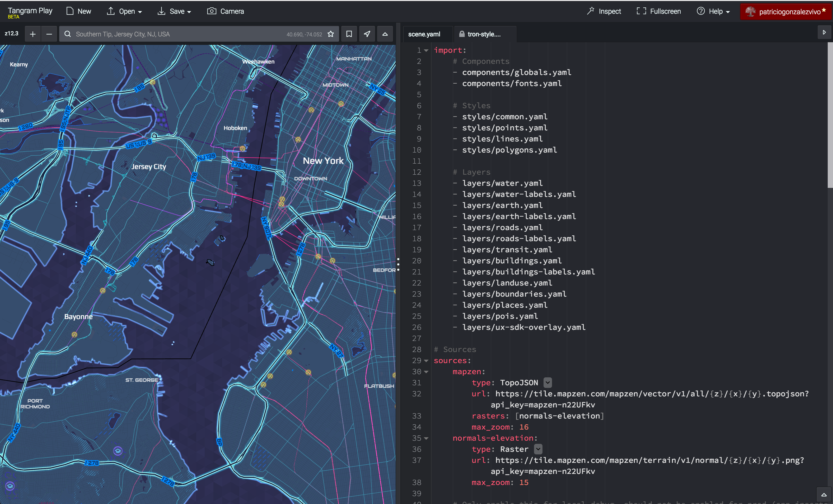Click the Camera button
The width and height of the screenshot is (833, 504).
(226, 11)
